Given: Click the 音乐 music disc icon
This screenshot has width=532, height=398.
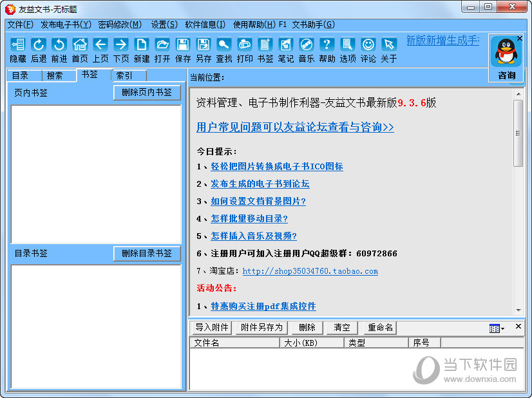Looking at the screenshot, I should tap(307, 50).
